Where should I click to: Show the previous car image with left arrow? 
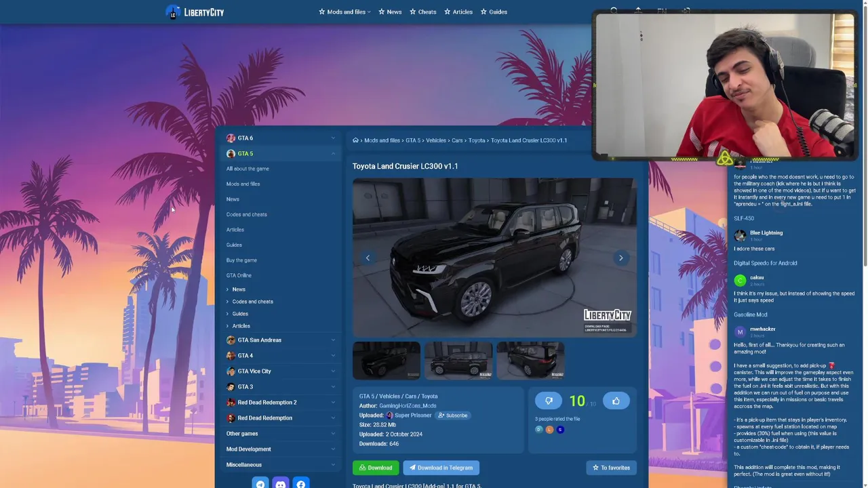pos(368,258)
